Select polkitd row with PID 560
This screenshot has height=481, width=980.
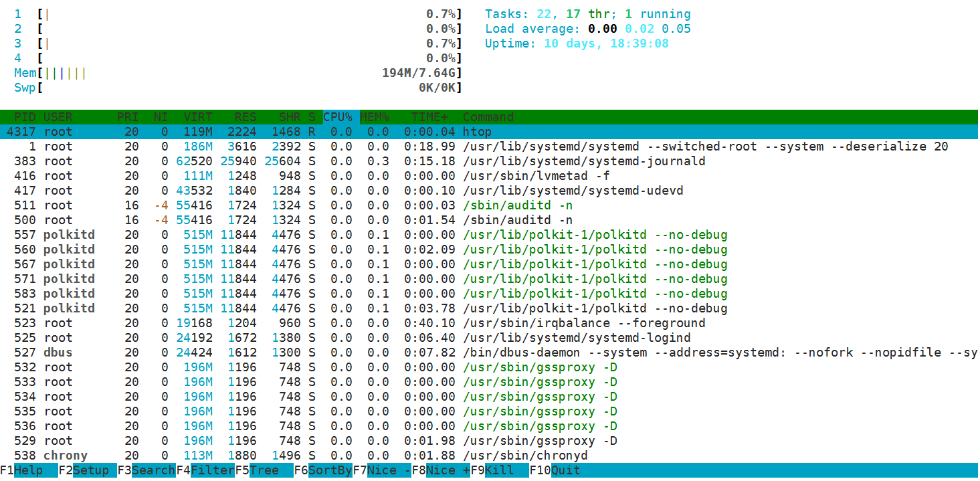pyautogui.click(x=489, y=250)
